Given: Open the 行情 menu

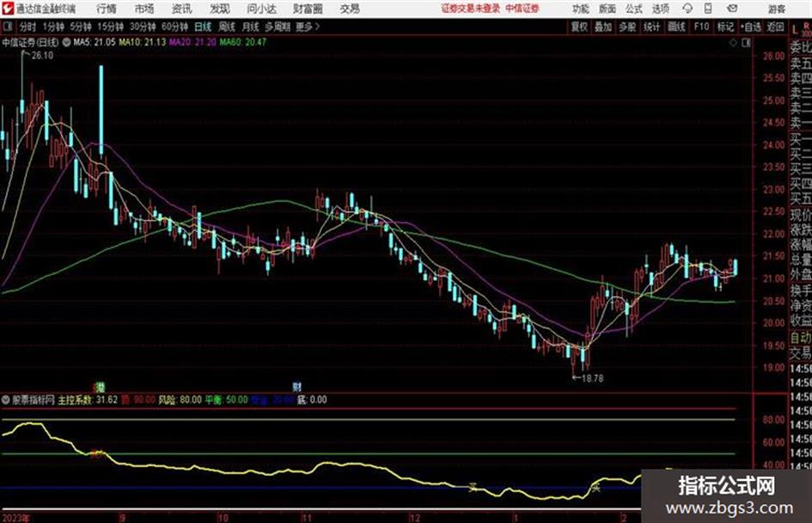Looking at the screenshot, I should point(107,9).
